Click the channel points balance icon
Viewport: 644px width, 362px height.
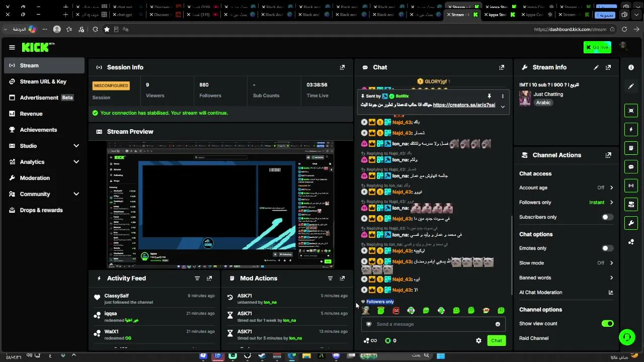(370, 341)
